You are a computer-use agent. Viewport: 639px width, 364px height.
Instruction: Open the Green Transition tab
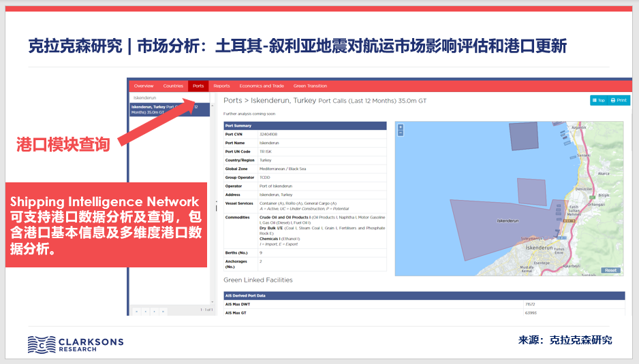[310, 86]
